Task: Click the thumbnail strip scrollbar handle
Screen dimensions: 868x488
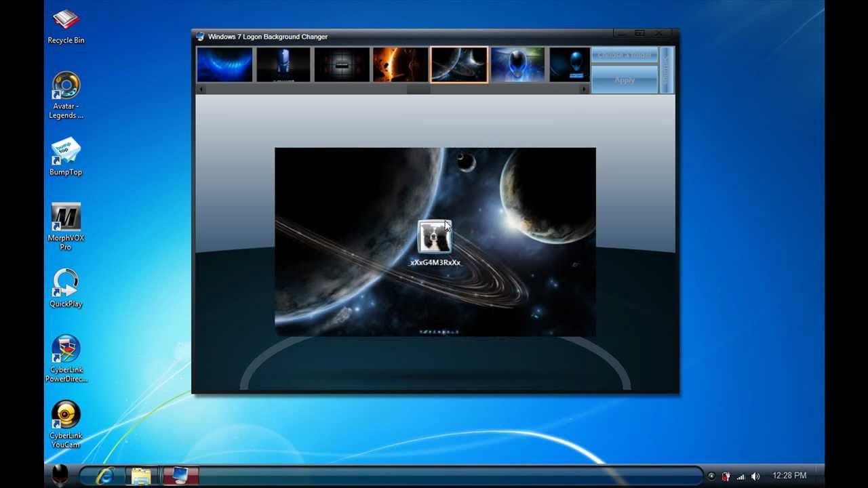Action: (418, 89)
